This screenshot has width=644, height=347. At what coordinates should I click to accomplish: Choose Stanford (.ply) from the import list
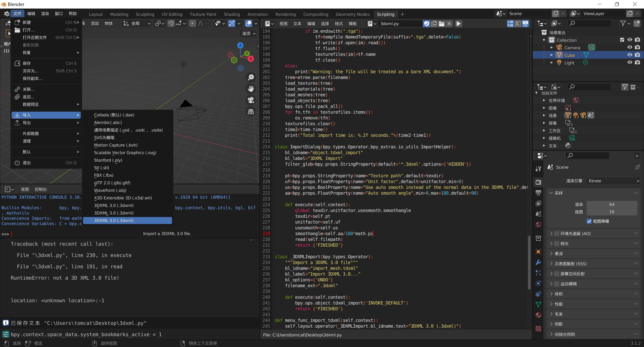point(108,160)
